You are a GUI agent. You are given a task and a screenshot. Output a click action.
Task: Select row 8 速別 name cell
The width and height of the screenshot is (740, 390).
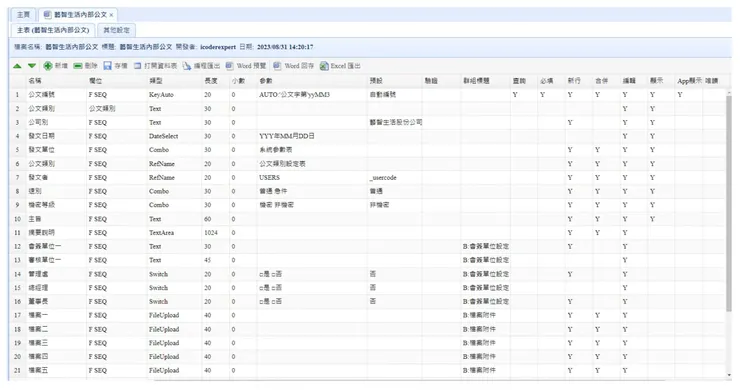[x=56, y=191]
